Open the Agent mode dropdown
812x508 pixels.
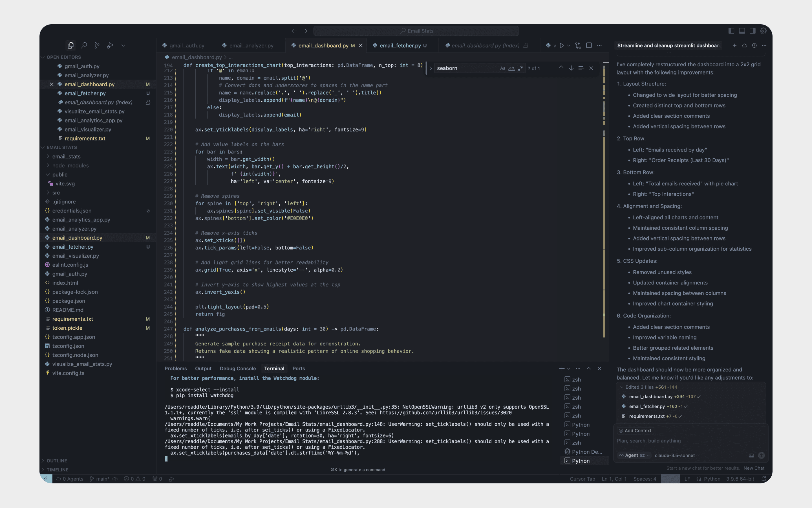coord(634,455)
